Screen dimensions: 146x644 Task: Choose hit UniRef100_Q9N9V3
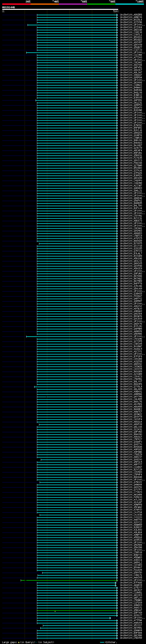click(x=131, y=605)
